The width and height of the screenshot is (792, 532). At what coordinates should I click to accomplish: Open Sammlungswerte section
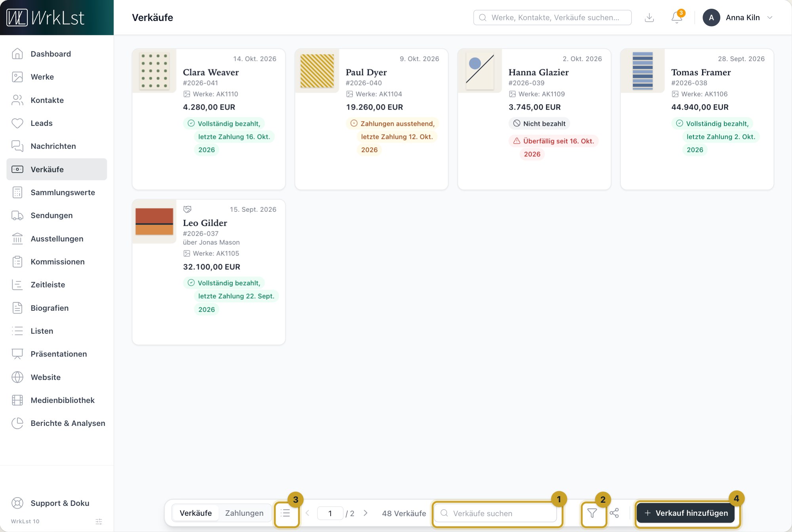pos(57,192)
